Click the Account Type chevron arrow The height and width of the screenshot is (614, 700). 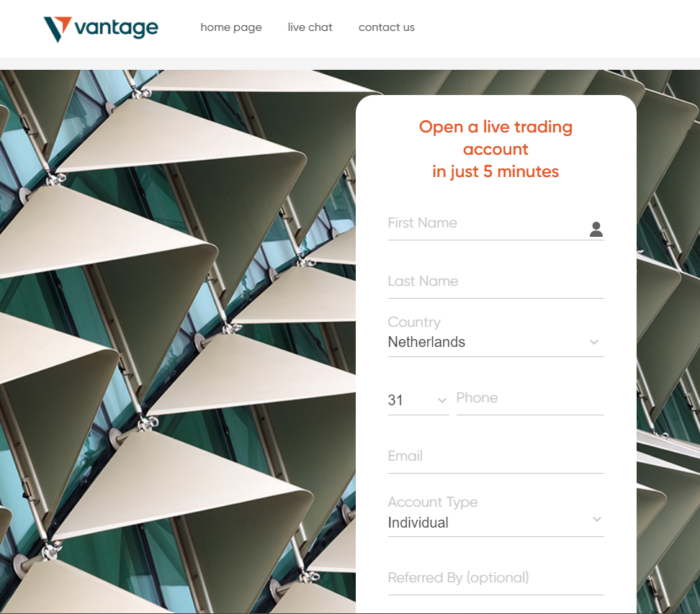[597, 520]
